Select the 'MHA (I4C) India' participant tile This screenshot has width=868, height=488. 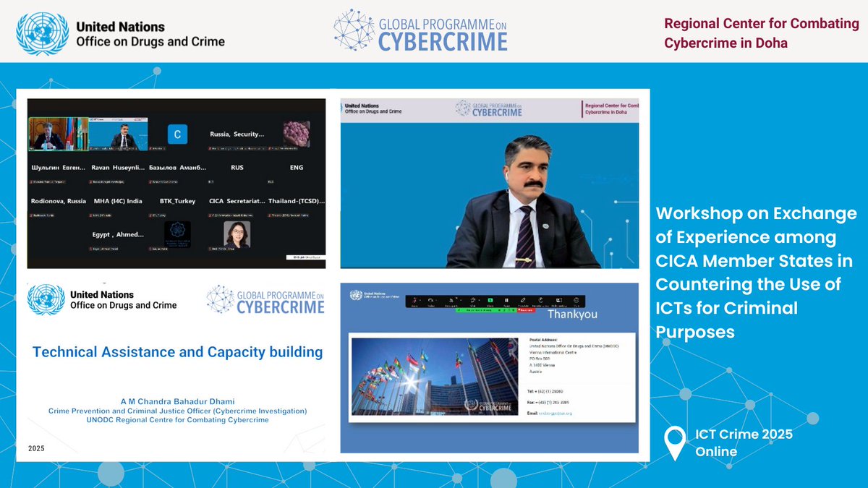(118, 202)
